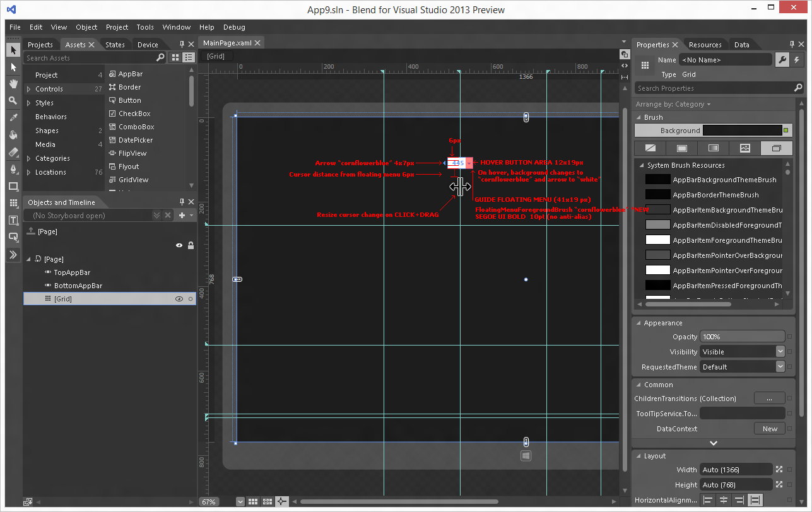Open the File menu

[x=15, y=27]
